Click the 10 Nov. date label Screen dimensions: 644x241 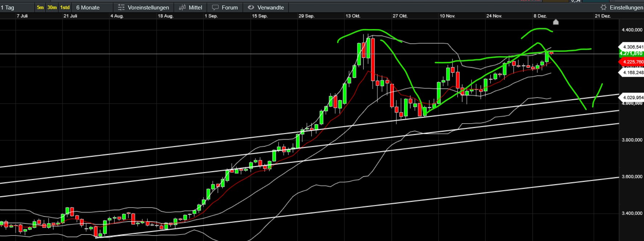[447, 16]
